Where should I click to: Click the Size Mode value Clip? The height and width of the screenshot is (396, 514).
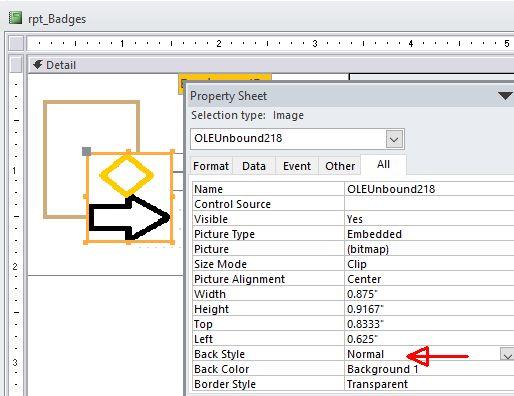tap(357, 264)
